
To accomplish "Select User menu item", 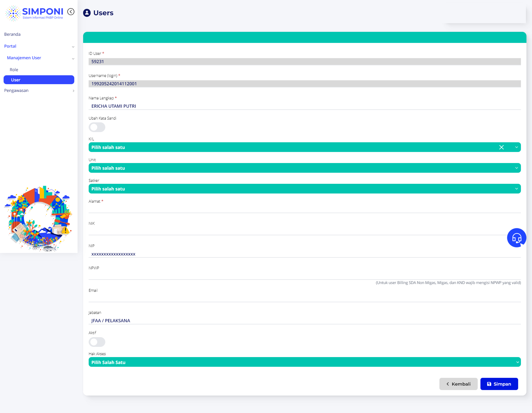I will 39,80.
